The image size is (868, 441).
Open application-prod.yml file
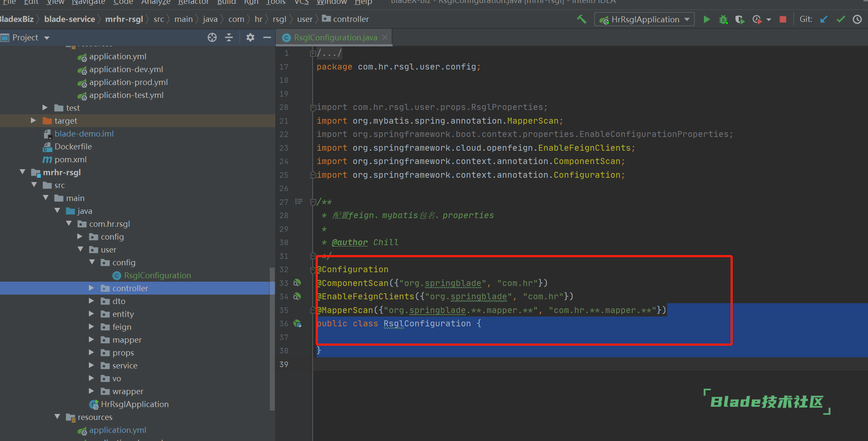coord(128,82)
